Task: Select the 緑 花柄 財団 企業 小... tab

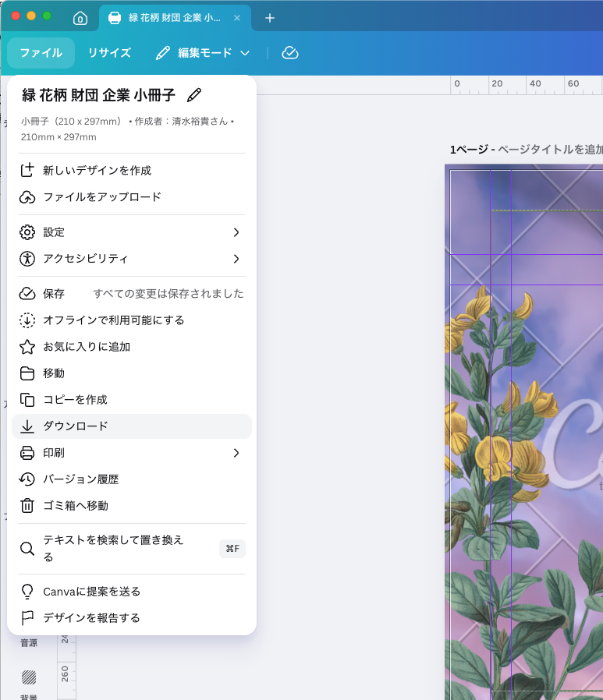Action: pyautogui.click(x=175, y=18)
